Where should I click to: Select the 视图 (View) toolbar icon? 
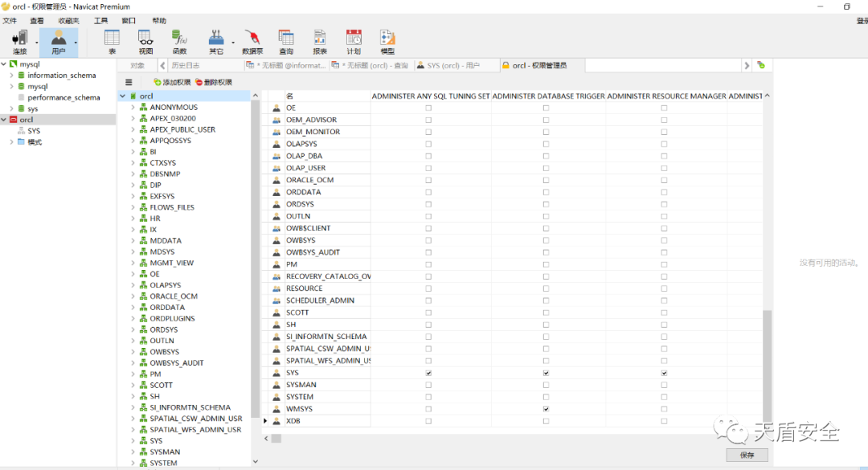click(x=145, y=41)
